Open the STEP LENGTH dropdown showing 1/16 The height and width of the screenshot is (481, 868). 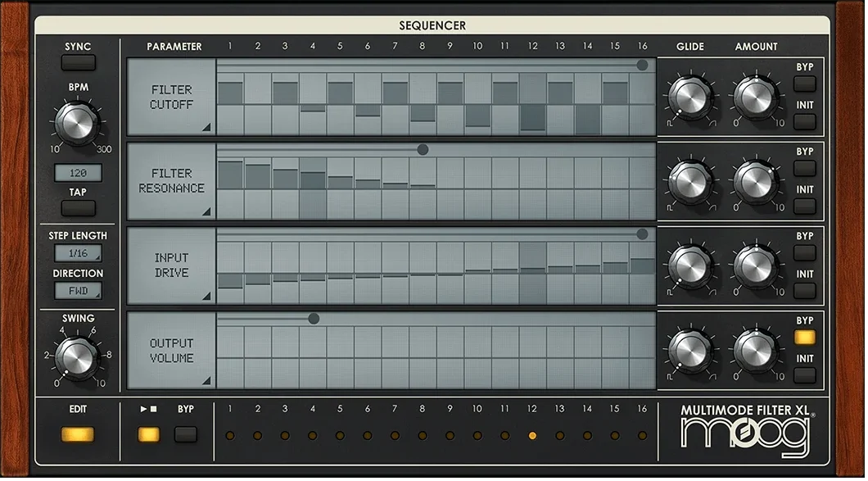[x=78, y=253]
